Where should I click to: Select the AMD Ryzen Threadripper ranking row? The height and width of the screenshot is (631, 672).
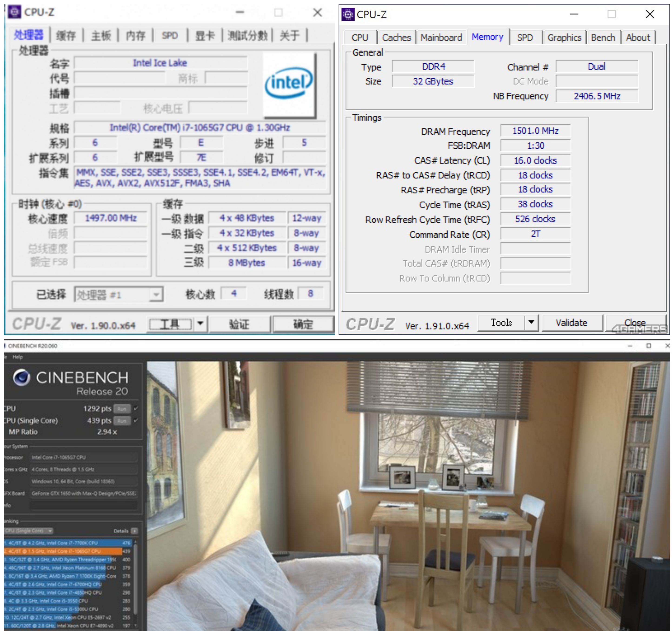pos(68,560)
